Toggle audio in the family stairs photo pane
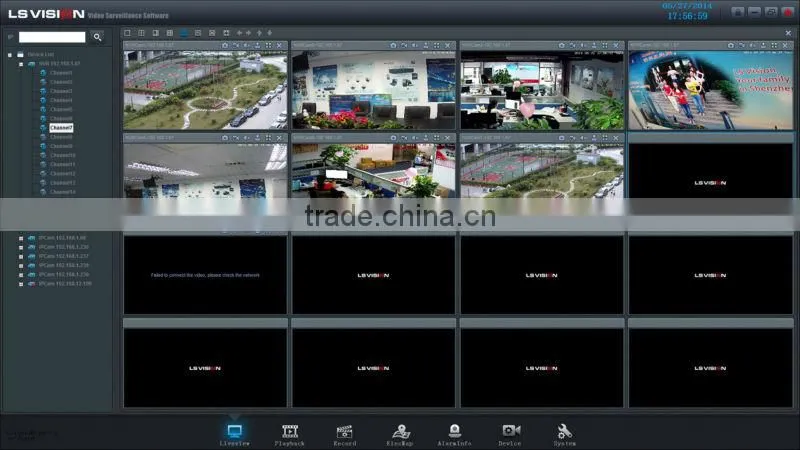 point(753,45)
